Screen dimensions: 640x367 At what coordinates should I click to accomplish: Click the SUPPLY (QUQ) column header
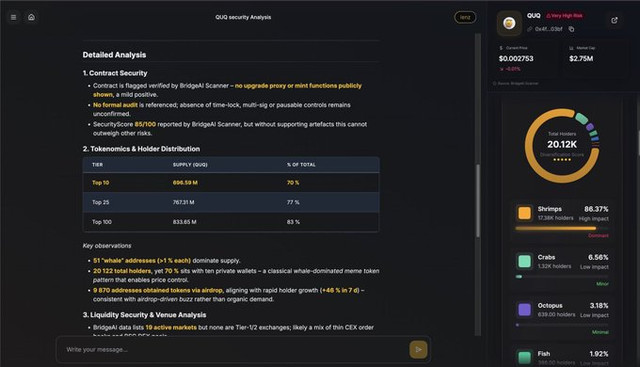coord(190,165)
